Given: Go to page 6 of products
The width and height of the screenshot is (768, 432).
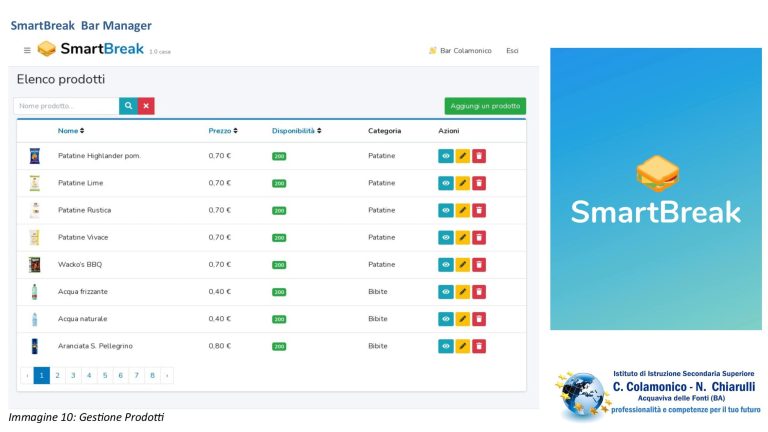Looking at the screenshot, I should coord(120,376).
